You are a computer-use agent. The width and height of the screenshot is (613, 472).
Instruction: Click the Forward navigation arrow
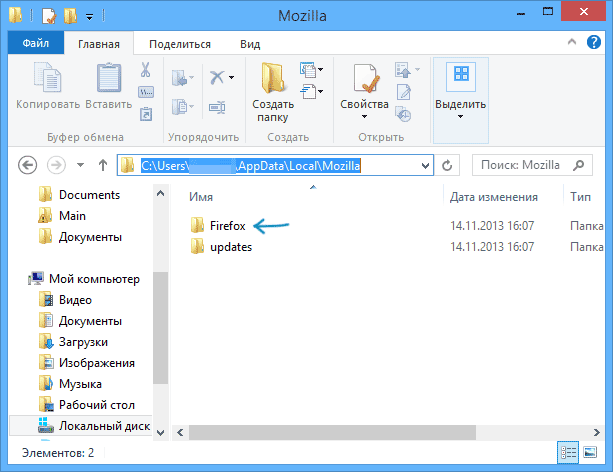point(56,165)
